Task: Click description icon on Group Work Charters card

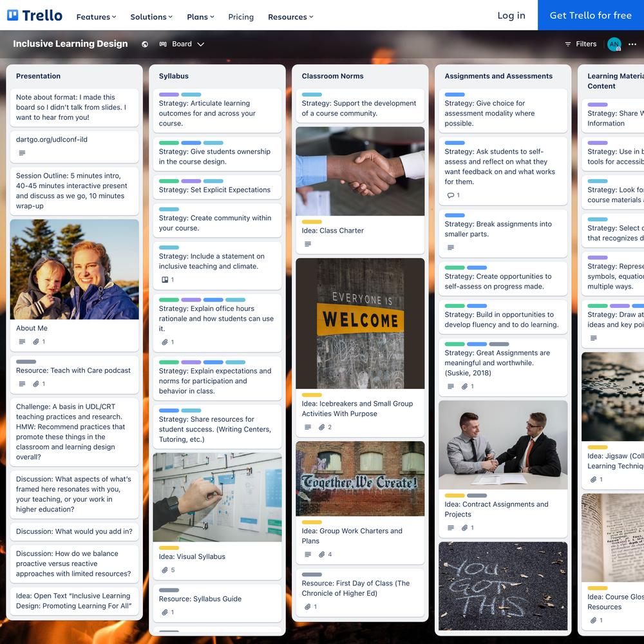Action: [x=308, y=554]
